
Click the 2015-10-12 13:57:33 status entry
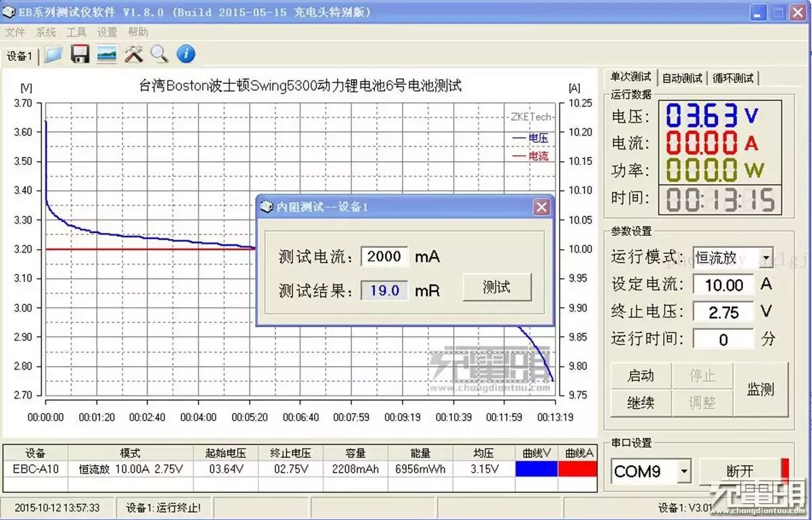pyautogui.click(x=57, y=508)
